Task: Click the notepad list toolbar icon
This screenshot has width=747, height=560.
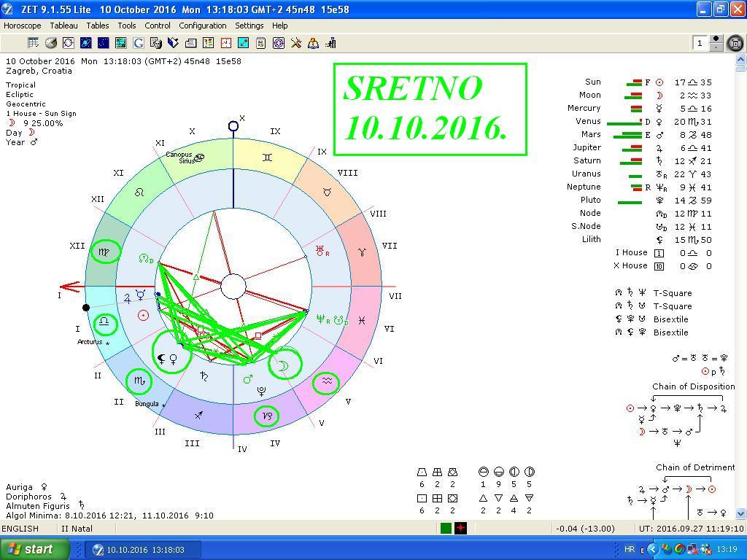Action: pyautogui.click(x=260, y=43)
